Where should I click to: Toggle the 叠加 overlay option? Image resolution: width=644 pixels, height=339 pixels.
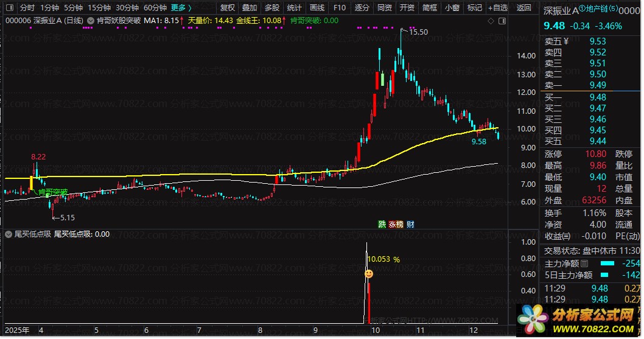pos(250,8)
